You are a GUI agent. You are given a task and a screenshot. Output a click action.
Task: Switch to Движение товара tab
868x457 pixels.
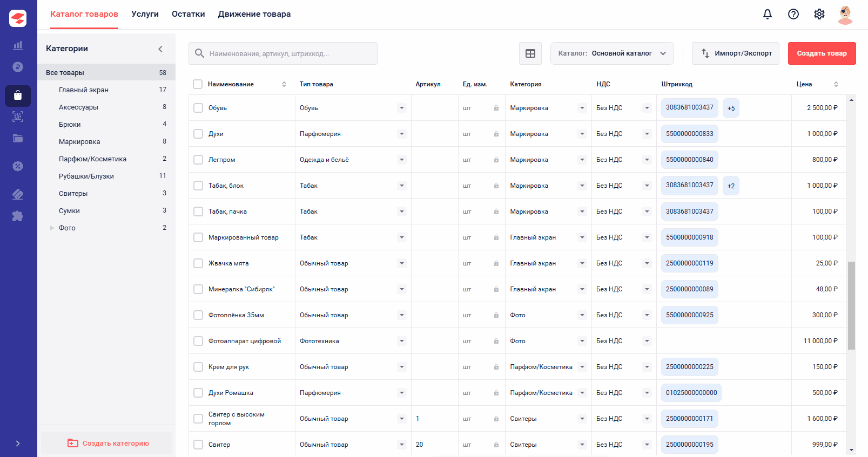(254, 14)
